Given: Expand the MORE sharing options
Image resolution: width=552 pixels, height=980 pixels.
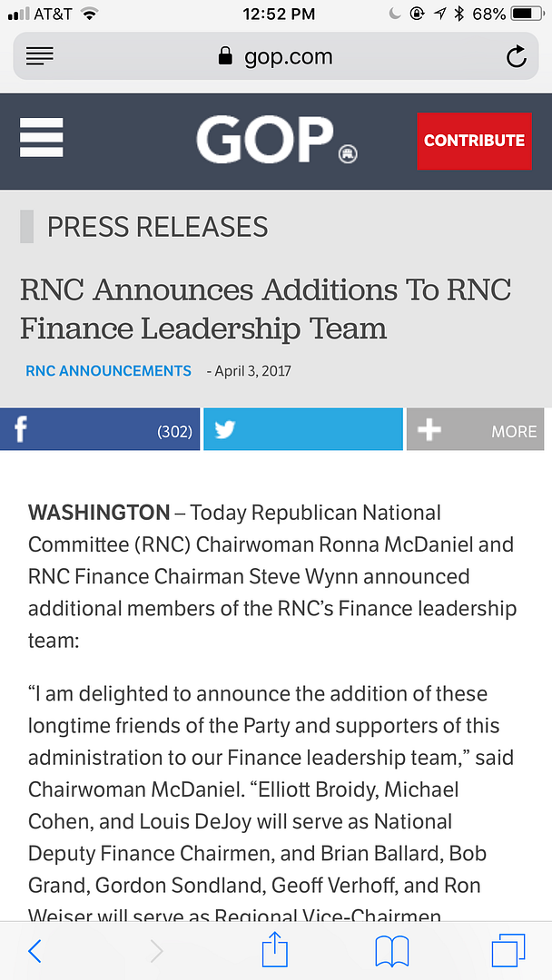Looking at the screenshot, I should click(478, 430).
